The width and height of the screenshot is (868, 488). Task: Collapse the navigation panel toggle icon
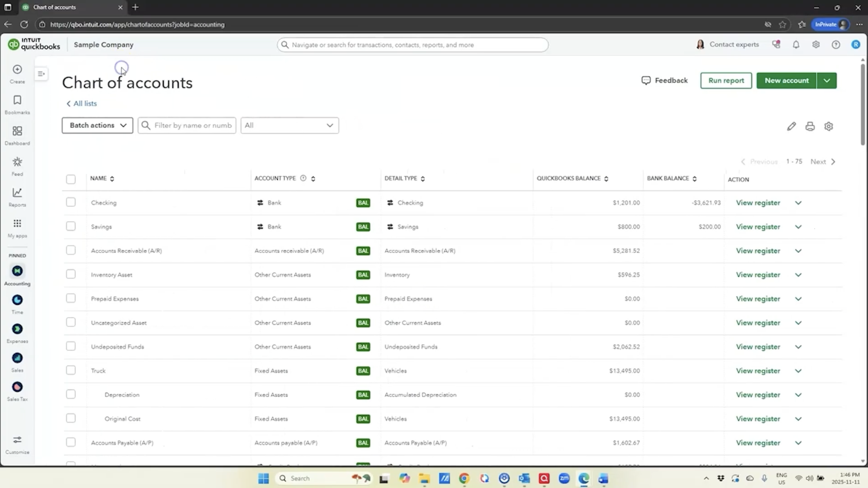point(41,74)
